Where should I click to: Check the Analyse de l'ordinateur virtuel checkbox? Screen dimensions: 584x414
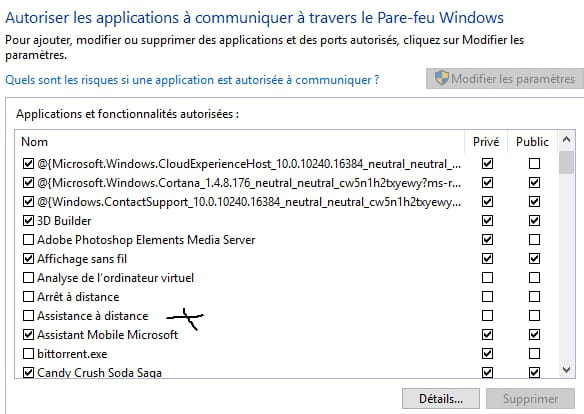click(x=28, y=277)
